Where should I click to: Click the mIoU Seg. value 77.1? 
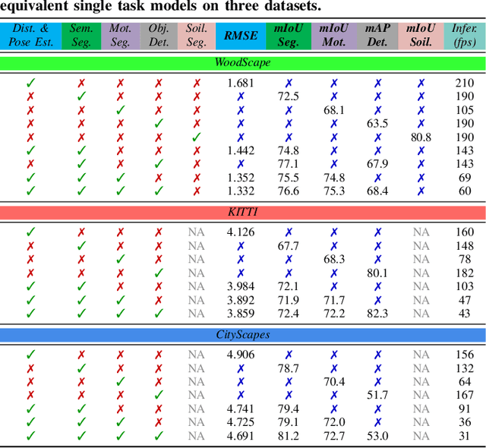(289, 163)
